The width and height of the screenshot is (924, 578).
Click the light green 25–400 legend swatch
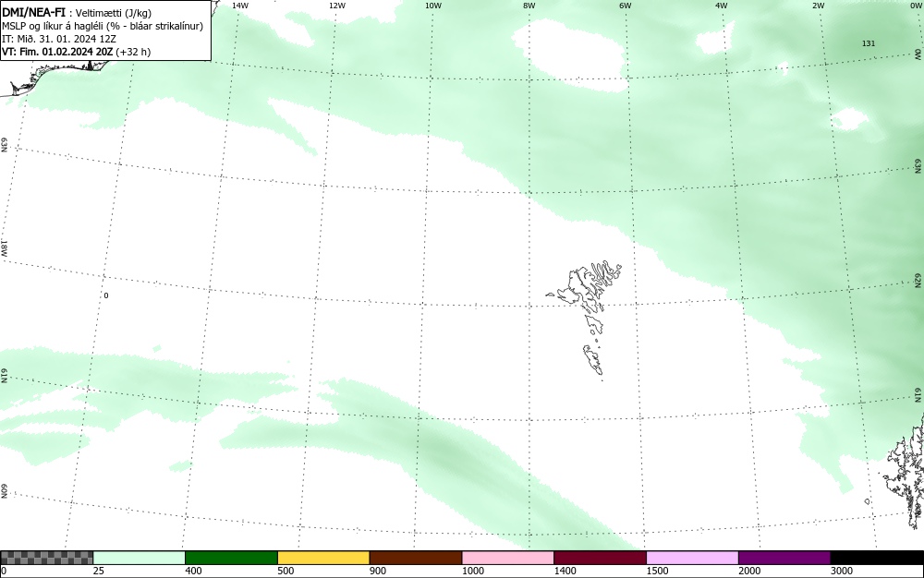click(x=140, y=558)
